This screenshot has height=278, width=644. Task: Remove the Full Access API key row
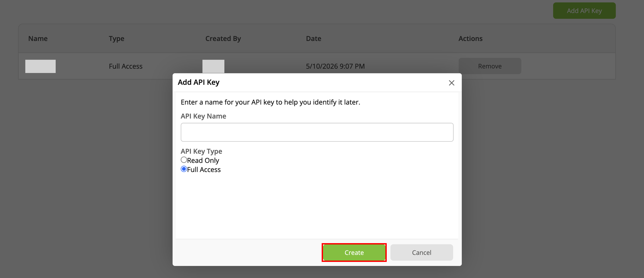(x=490, y=66)
